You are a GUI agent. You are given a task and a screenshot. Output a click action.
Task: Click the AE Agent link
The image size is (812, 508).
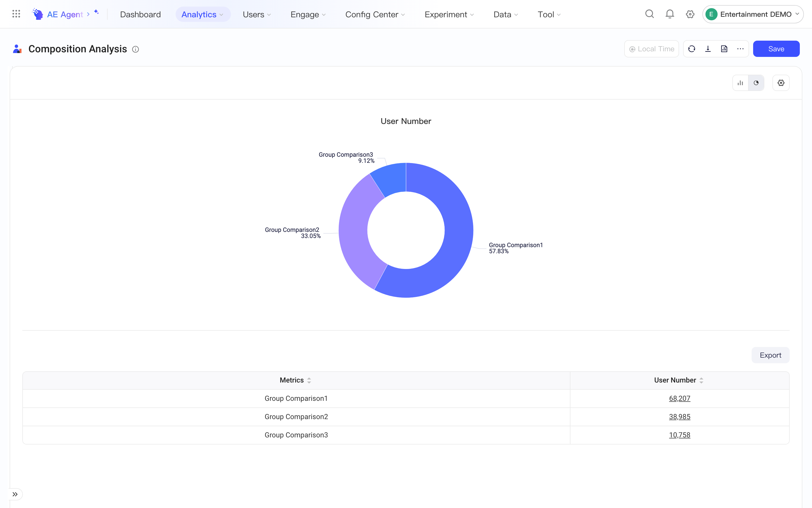tap(65, 14)
